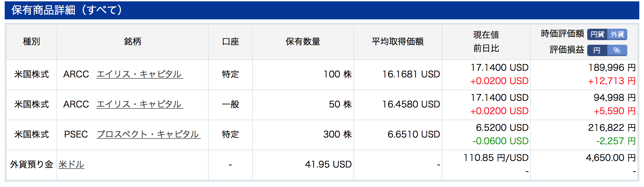Viewport: 644px width, 187px height.
Task: Click the 216,822 円 valuation amount
Action: (612, 128)
